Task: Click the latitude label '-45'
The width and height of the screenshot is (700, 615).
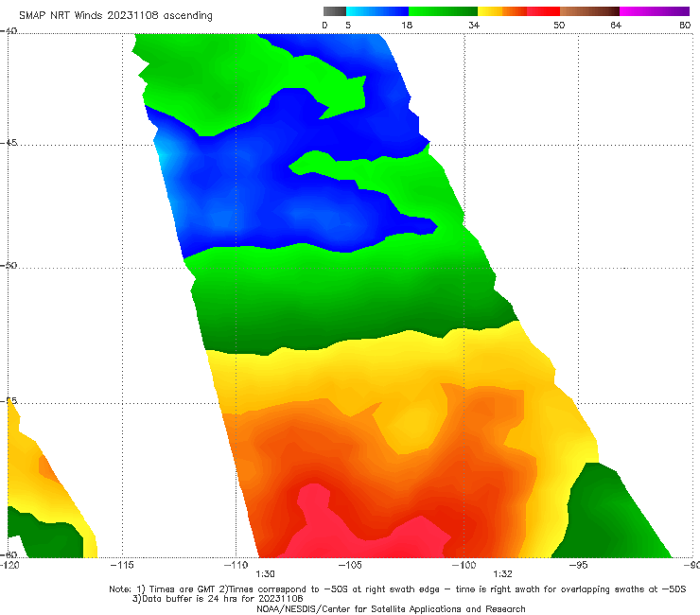Action: tap(9, 143)
